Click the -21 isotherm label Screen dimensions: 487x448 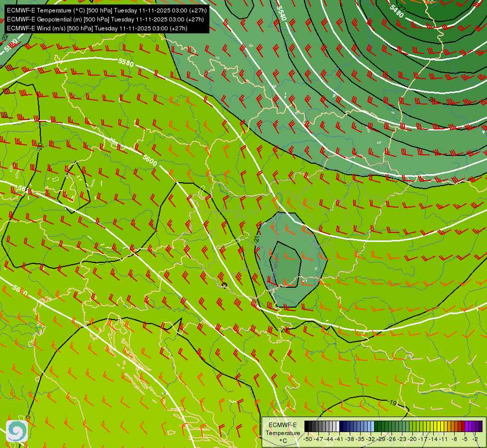pyautogui.click(x=256, y=239)
